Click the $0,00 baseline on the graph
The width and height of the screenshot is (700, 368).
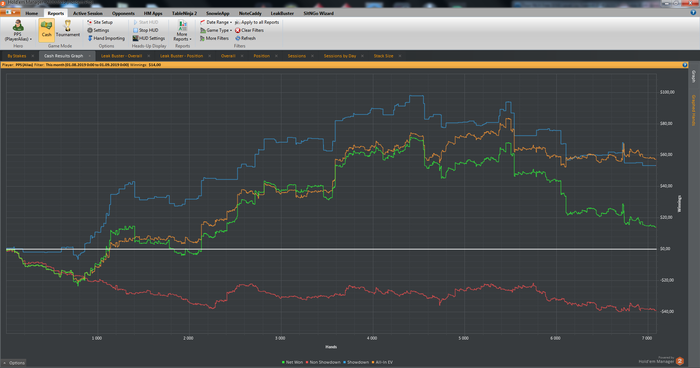tap(331, 249)
